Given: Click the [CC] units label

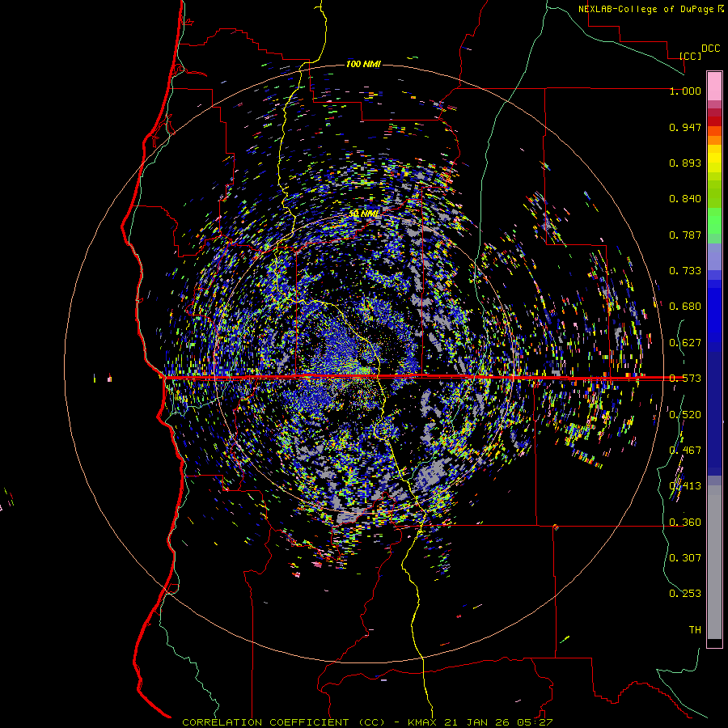Looking at the screenshot, I should click(x=691, y=56).
